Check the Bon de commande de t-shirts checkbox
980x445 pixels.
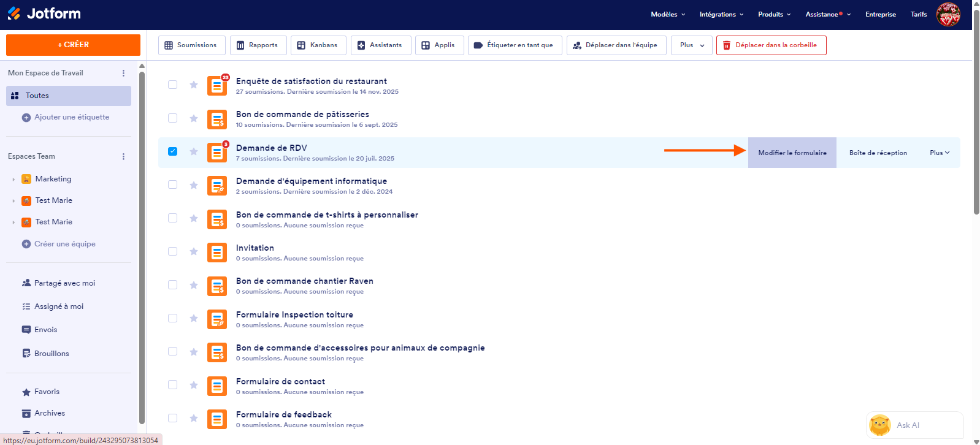coord(172,218)
